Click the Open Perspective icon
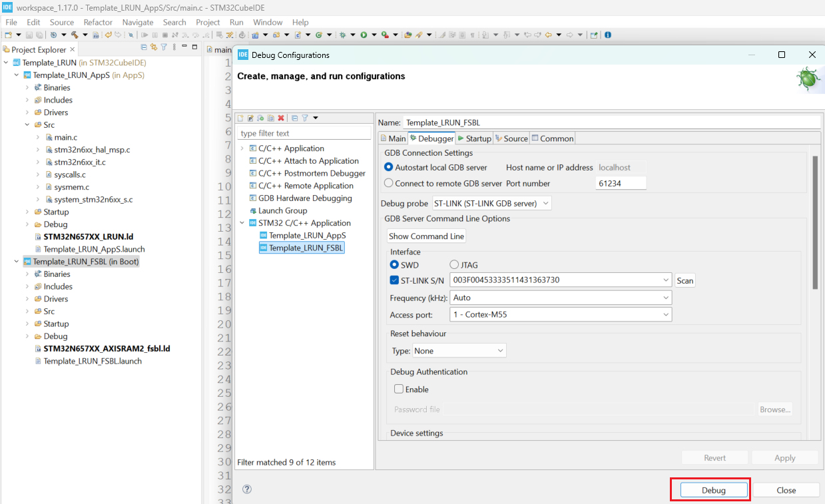Viewport: 825px width, 504px height. point(594,35)
